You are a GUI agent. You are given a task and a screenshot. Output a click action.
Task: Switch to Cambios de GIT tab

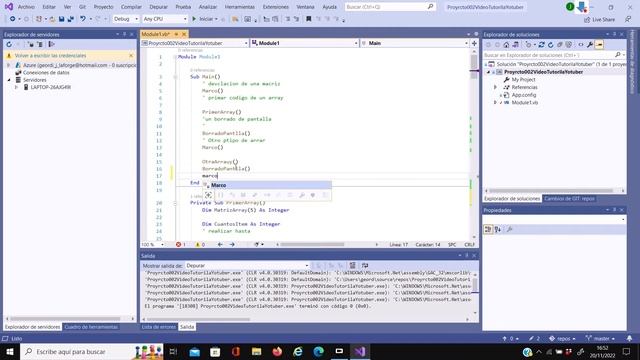(x=569, y=199)
